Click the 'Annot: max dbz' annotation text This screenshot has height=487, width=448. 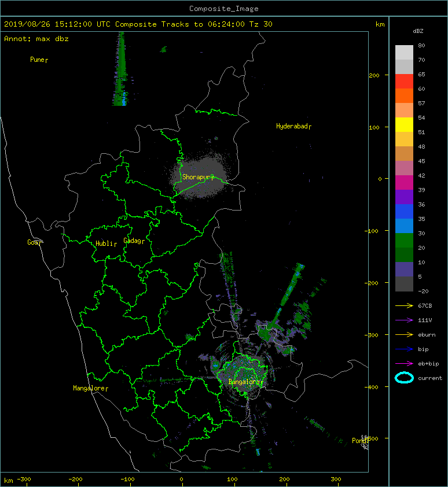click(36, 39)
